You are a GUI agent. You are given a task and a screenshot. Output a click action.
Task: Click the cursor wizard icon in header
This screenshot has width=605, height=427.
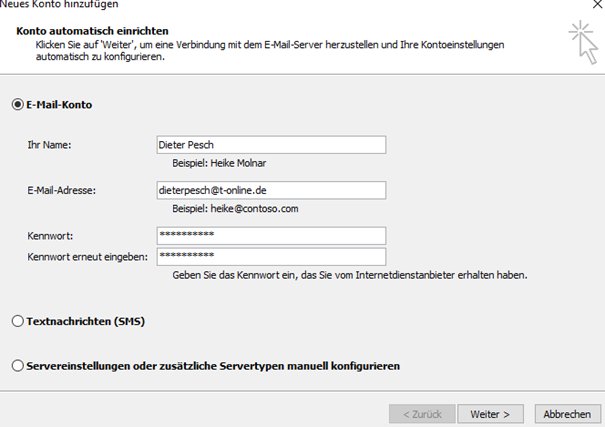(583, 42)
